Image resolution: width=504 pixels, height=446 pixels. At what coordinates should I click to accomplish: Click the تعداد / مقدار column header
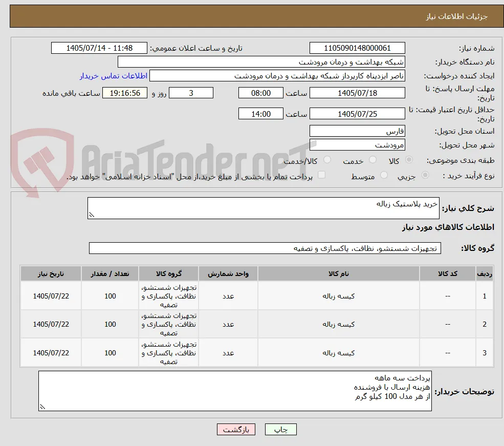pos(110,273)
